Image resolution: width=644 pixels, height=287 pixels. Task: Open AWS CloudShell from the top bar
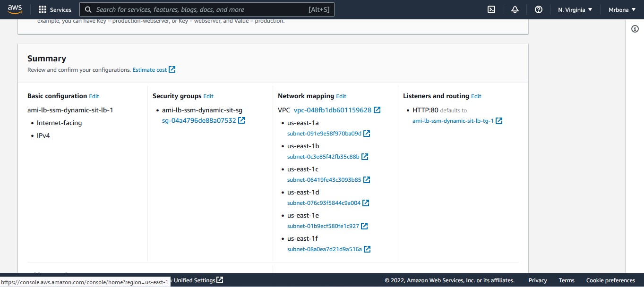(491, 9)
